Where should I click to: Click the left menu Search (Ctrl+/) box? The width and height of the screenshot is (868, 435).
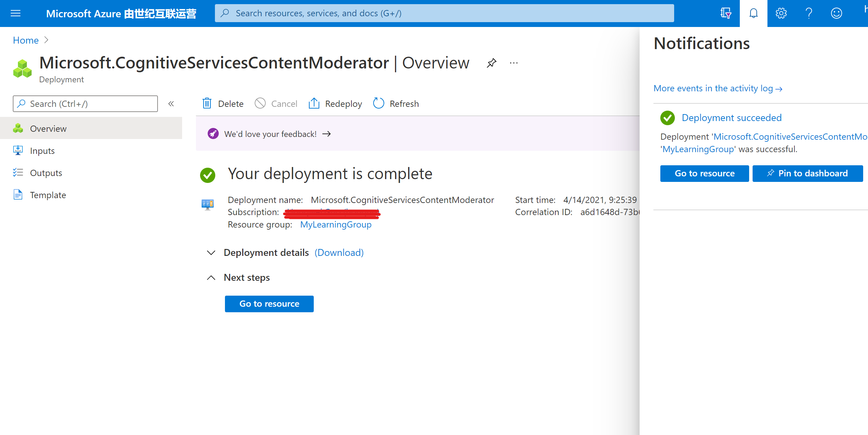click(x=85, y=104)
